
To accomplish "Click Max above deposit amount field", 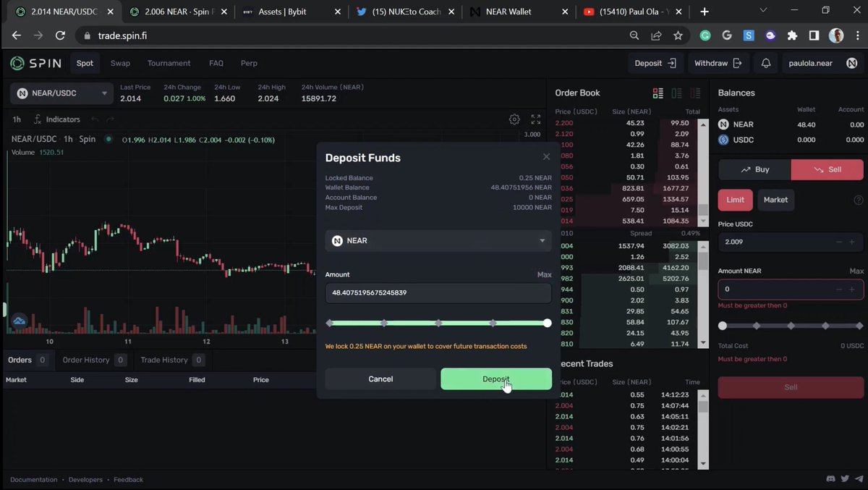I will [544, 275].
